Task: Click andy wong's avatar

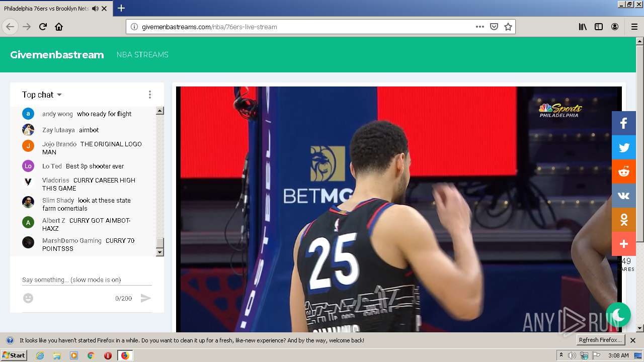Action: click(28, 114)
